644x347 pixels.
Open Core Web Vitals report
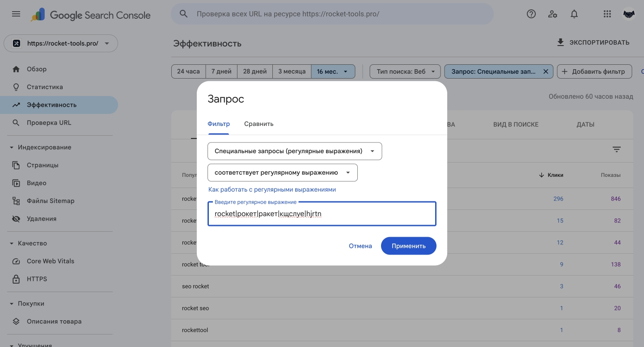[59, 261]
